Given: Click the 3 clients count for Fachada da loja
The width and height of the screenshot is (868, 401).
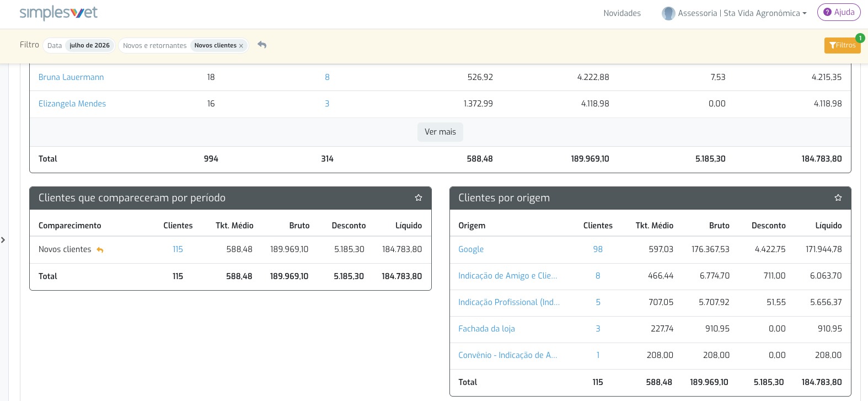Looking at the screenshot, I should pyautogui.click(x=598, y=329).
